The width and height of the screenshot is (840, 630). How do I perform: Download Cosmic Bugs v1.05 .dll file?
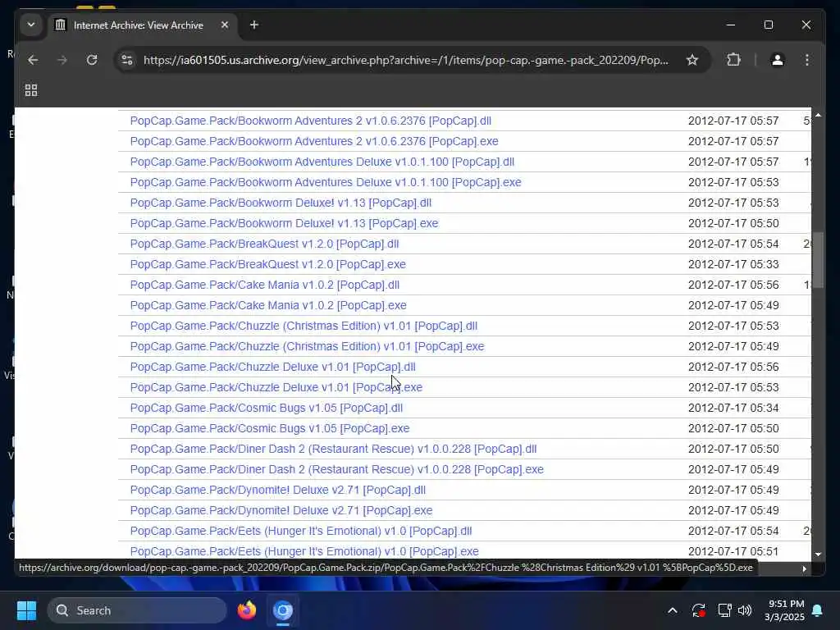[267, 409]
